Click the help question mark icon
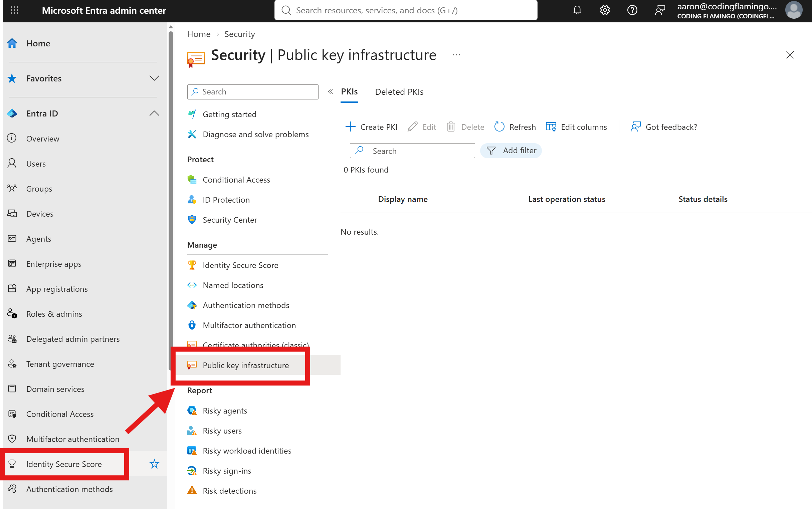This screenshot has height=509, width=812. (x=632, y=10)
